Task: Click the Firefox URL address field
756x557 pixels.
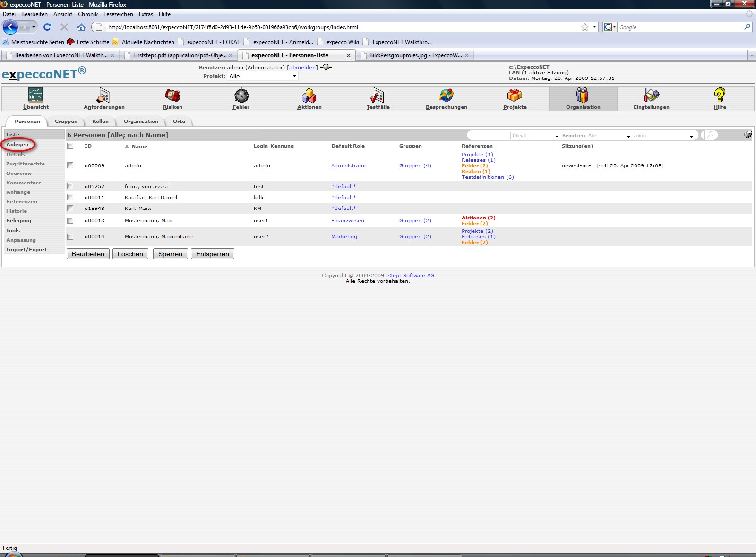Action: pos(340,27)
